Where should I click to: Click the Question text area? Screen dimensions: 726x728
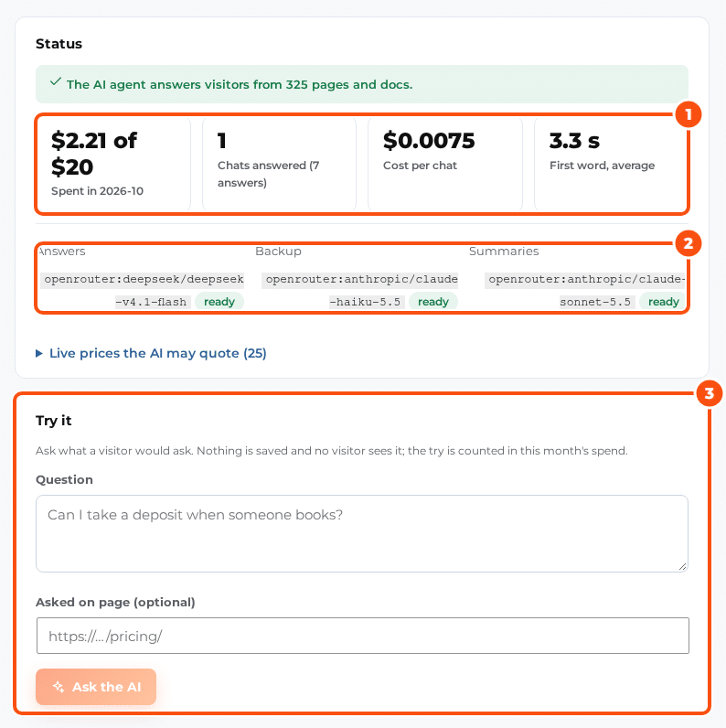click(362, 533)
